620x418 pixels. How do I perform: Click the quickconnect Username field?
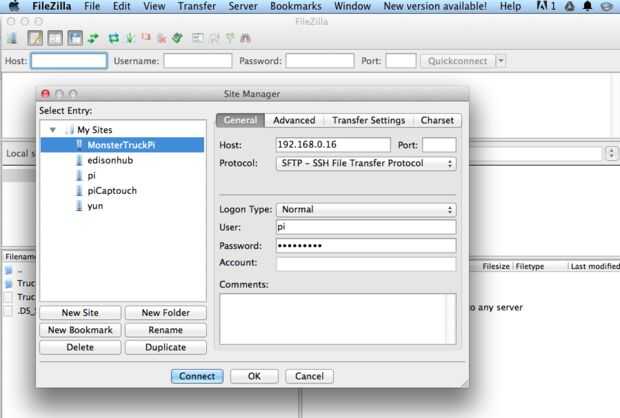click(198, 61)
